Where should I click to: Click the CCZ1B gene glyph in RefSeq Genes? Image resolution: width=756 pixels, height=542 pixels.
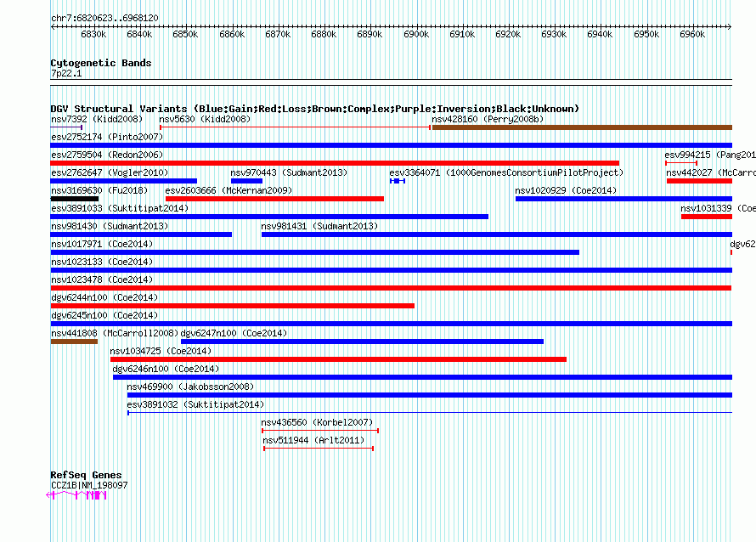pos(78,494)
